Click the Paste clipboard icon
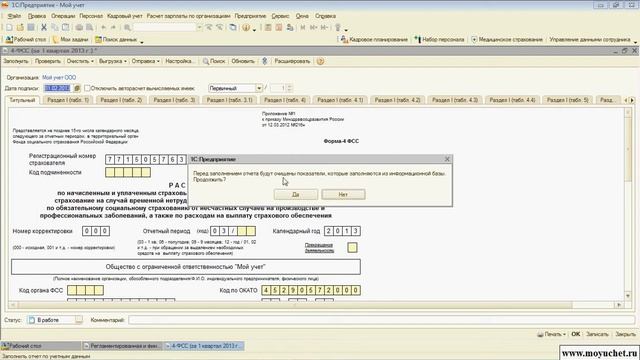640x360 pixels. (x=65, y=27)
